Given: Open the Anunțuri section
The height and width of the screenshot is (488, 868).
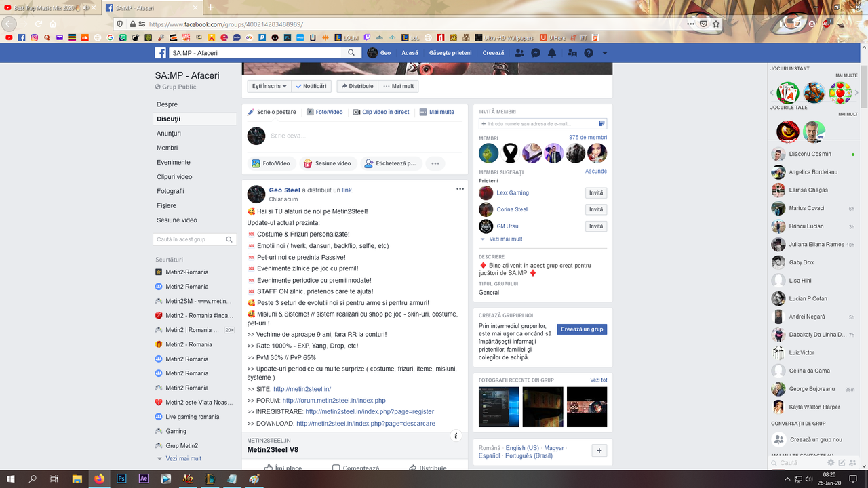Looking at the screenshot, I should [x=169, y=134].
